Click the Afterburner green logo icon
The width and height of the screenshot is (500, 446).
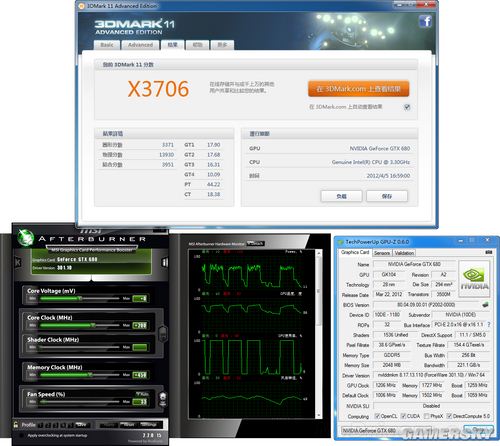click(26, 237)
